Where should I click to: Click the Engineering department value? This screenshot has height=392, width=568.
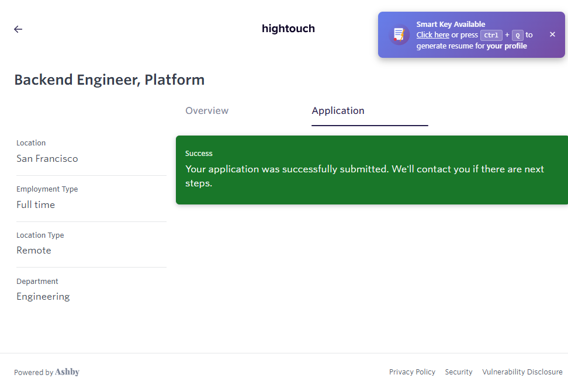pyautogui.click(x=43, y=297)
